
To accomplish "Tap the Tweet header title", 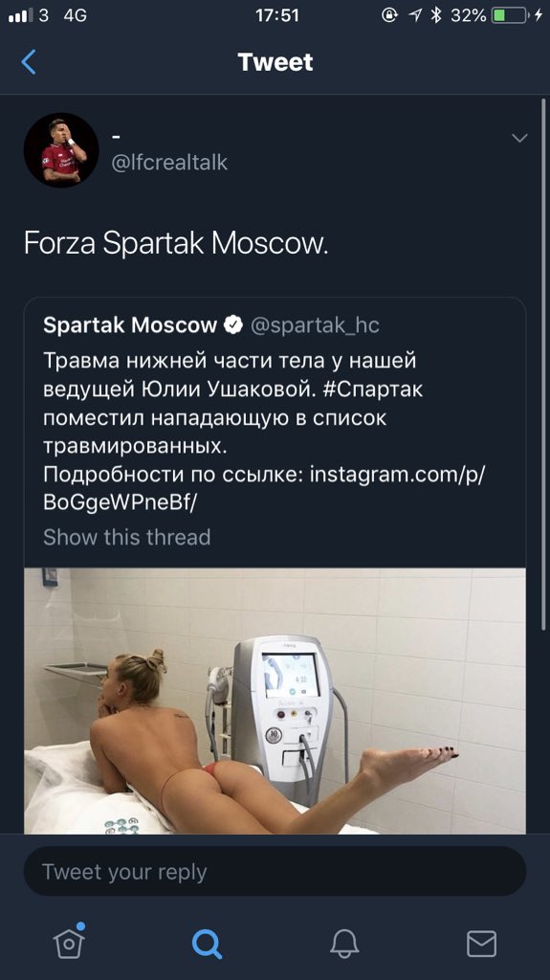I will 275,62.
